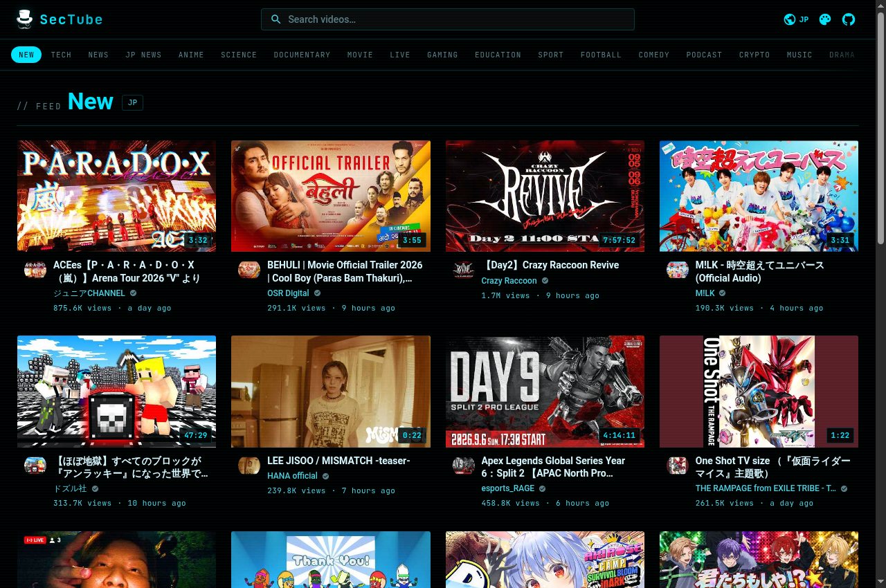Click the LIVE badge on bottom-row thumbnail
Screen dimensions: 886x588
click(35, 540)
